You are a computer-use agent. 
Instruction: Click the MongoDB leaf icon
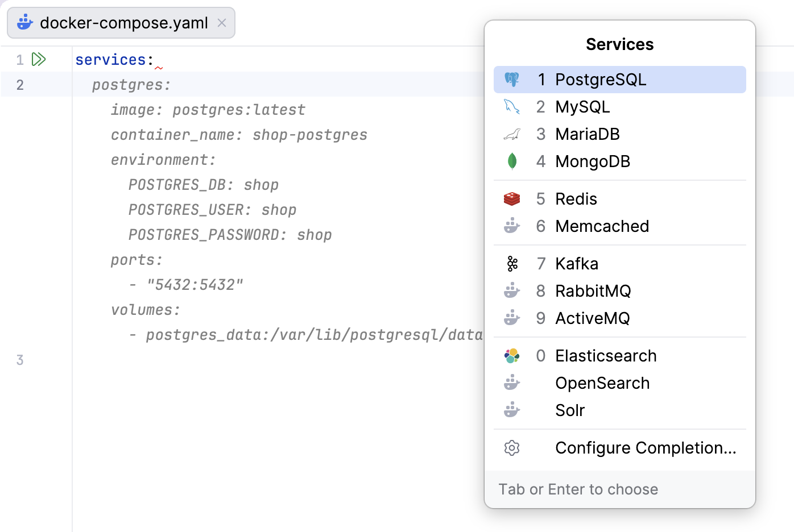pos(512,161)
